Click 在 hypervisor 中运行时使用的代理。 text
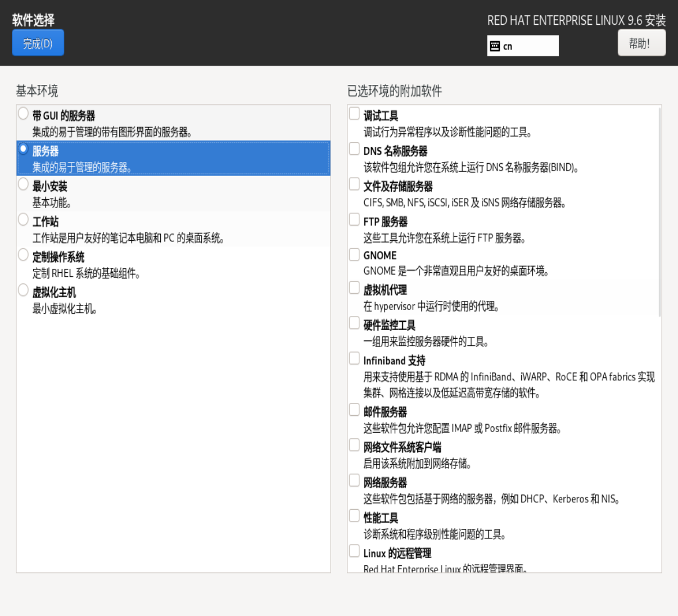Viewport: 678px width, 616px height. (x=432, y=307)
